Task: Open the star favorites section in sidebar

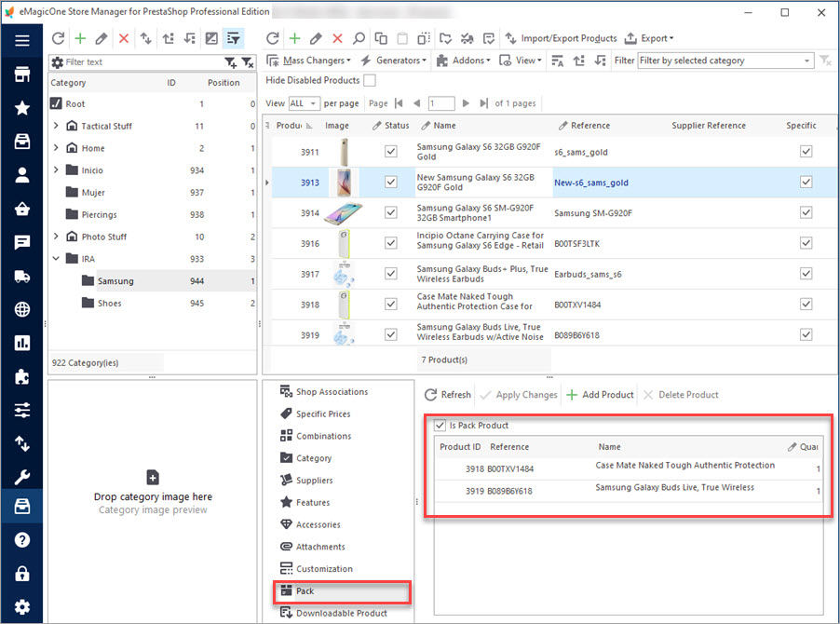Action: (x=22, y=108)
